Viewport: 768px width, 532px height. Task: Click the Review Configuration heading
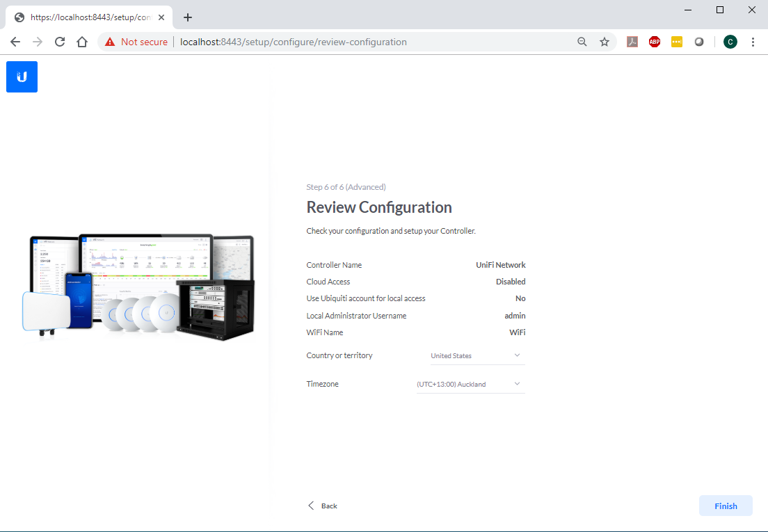pyautogui.click(x=379, y=207)
